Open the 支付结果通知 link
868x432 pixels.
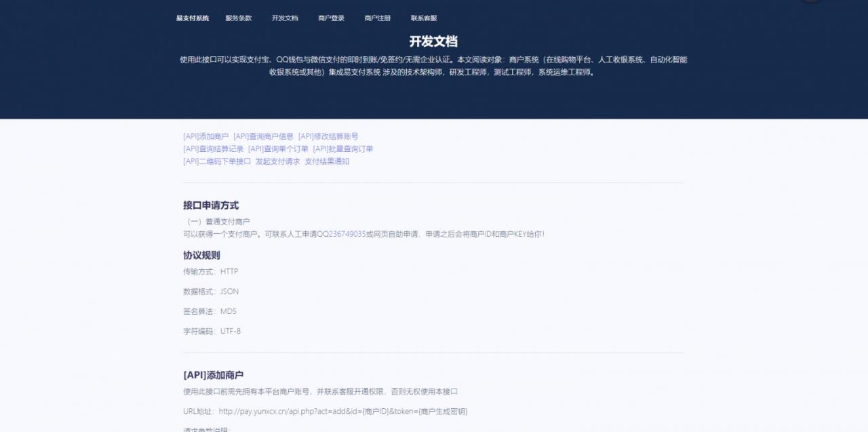click(327, 161)
